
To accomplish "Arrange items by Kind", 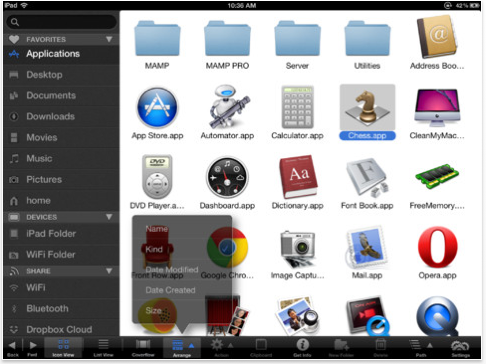I will [x=182, y=249].
